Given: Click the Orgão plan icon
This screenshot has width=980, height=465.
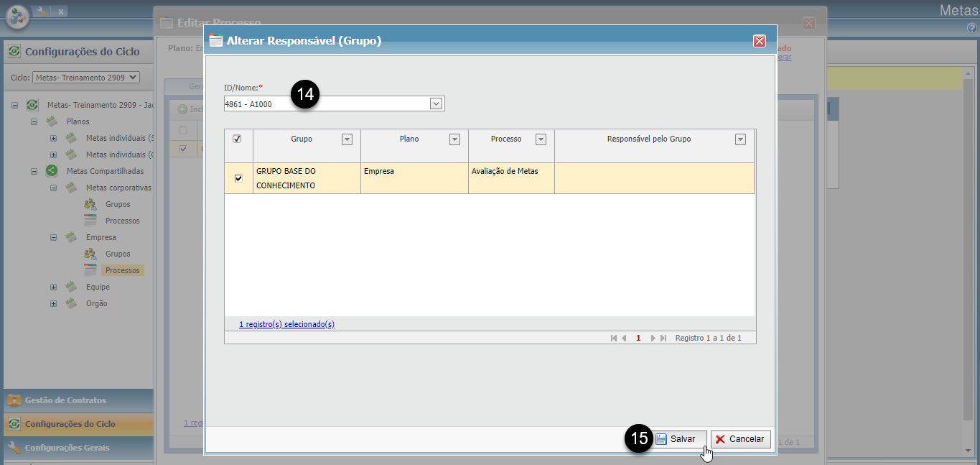Looking at the screenshot, I should [x=71, y=303].
